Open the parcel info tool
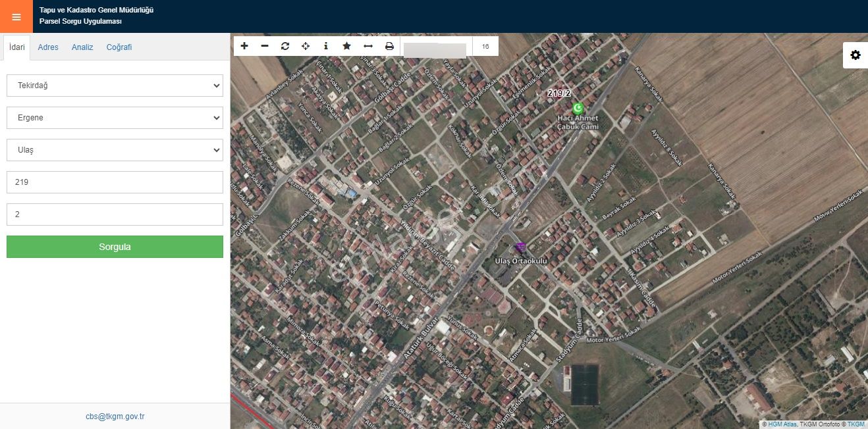 326,45
